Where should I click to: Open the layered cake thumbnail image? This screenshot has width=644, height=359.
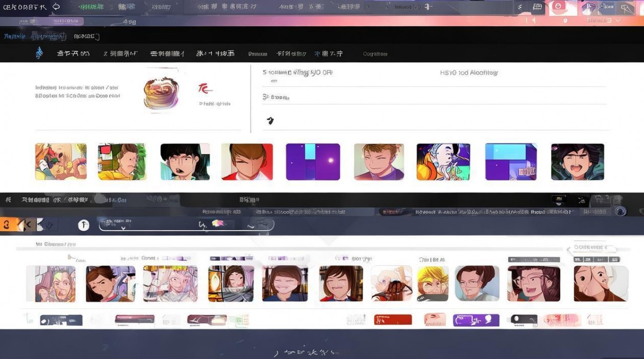[161, 93]
